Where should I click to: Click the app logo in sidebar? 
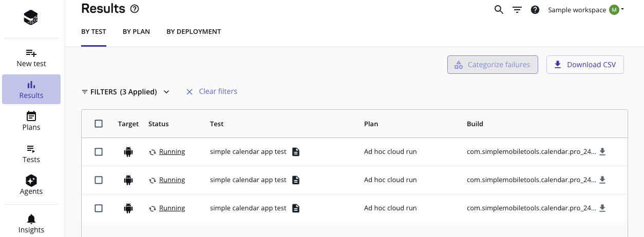pos(31,17)
